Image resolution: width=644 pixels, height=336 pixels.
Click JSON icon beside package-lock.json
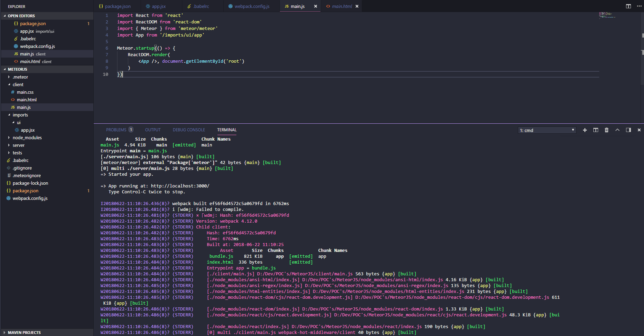(9, 183)
